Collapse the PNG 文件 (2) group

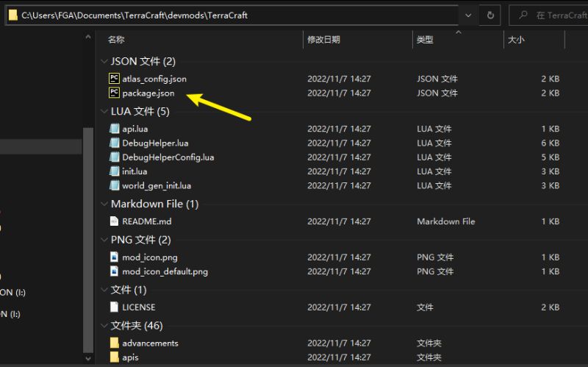(x=104, y=240)
